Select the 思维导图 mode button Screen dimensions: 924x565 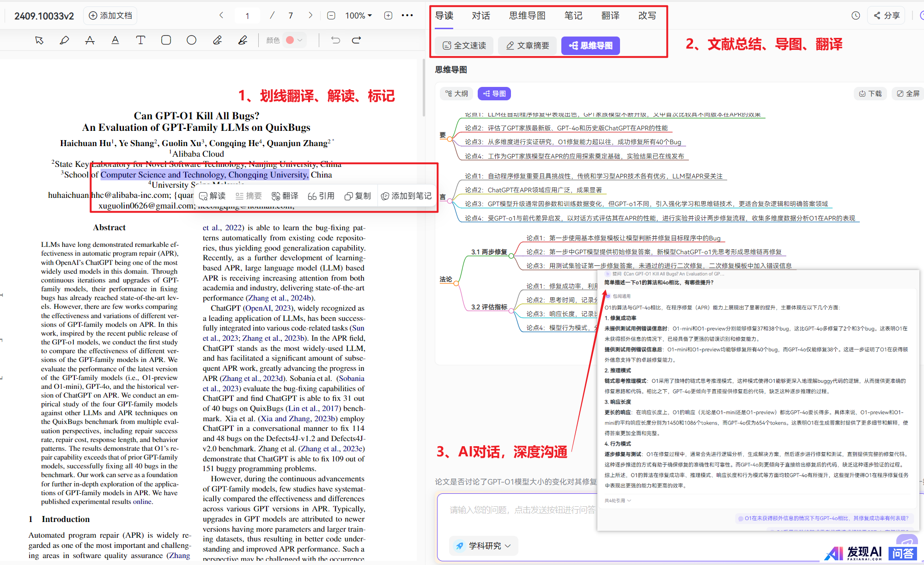point(590,46)
